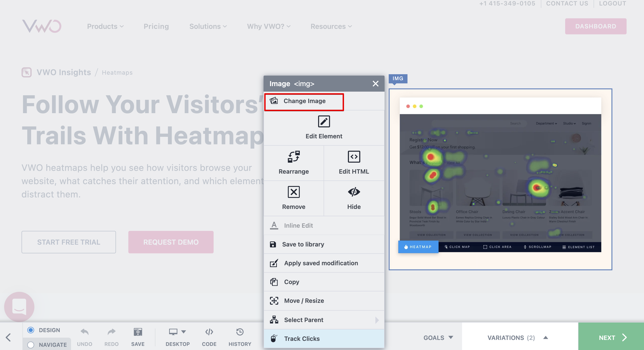
Task: Click the START FREE TRIAL button
Action: pyautogui.click(x=69, y=242)
